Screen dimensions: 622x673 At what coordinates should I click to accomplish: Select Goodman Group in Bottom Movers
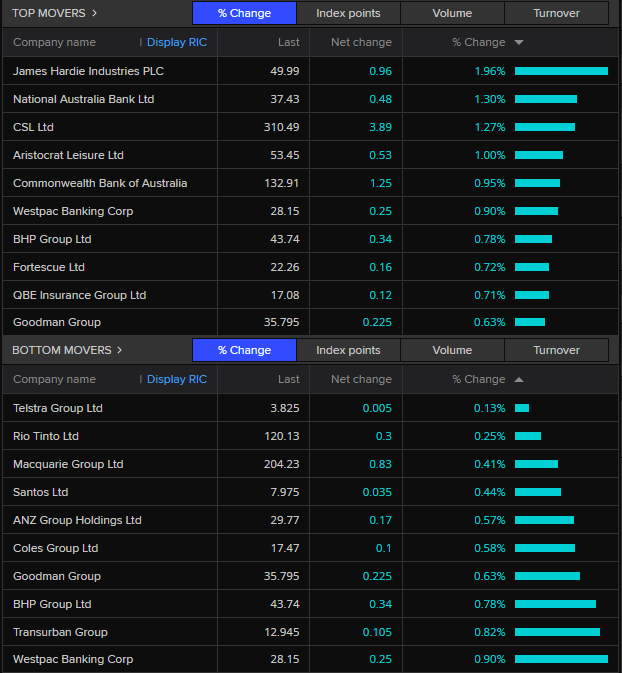click(57, 576)
